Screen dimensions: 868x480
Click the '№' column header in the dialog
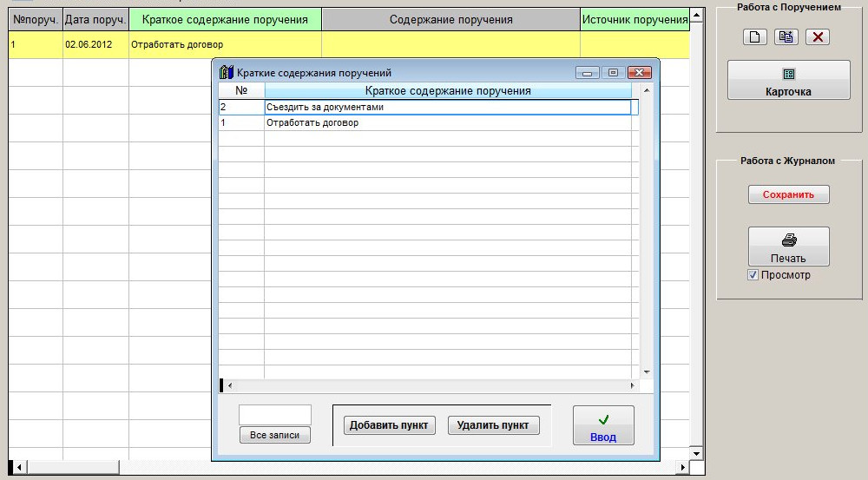241,91
